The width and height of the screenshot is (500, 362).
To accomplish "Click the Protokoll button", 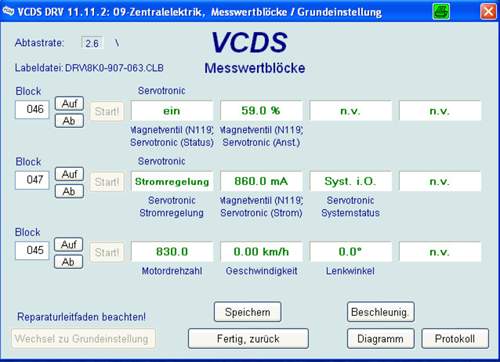I will [x=455, y=339].
